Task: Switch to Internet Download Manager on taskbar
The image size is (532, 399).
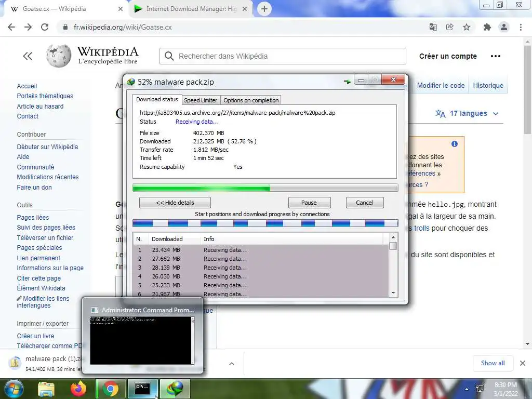Action: [x=175, y=389]
